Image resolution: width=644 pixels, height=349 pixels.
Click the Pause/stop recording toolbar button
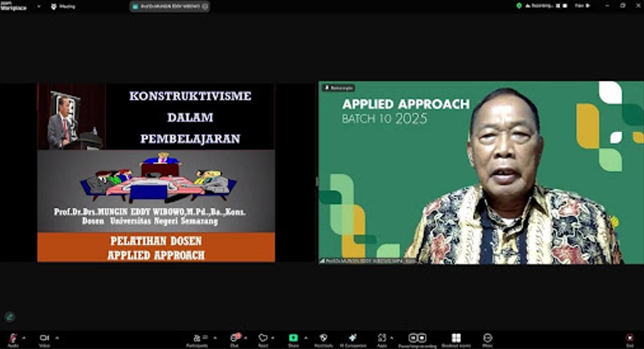(417, 339)
